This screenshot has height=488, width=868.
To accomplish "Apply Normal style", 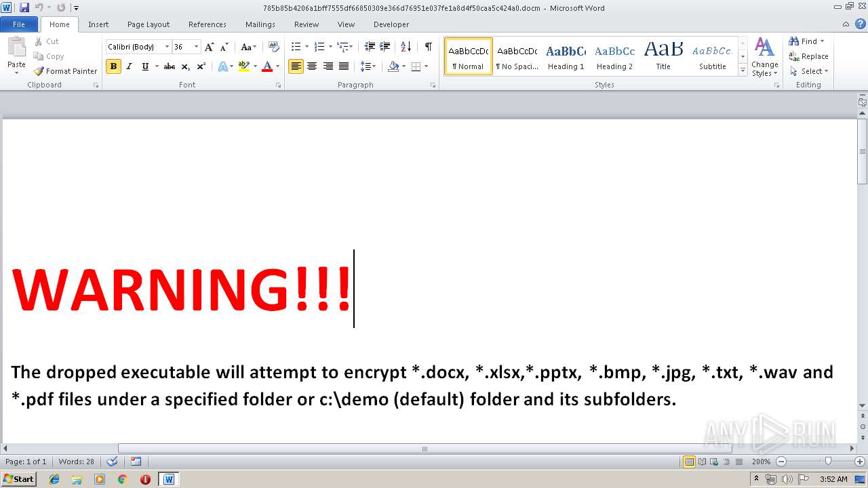I will [x=469, y=57].
